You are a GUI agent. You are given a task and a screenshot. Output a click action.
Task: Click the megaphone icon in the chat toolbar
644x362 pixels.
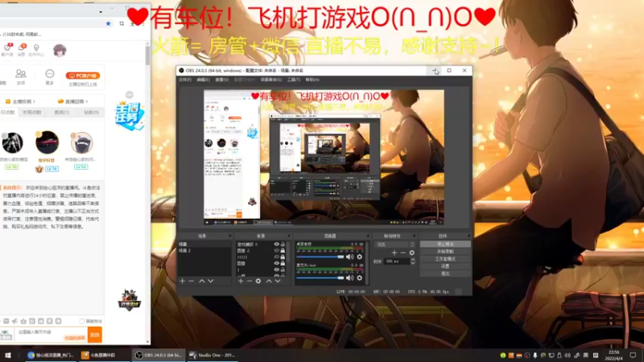[14, 321]
